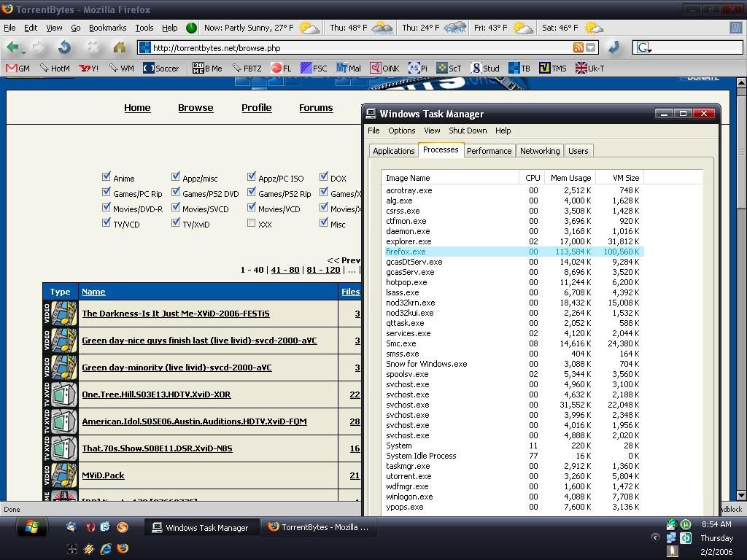The width and height of the screenshot is (747, 560).
Task: Reload the page with the Reload icon
Action: [65, 47]
